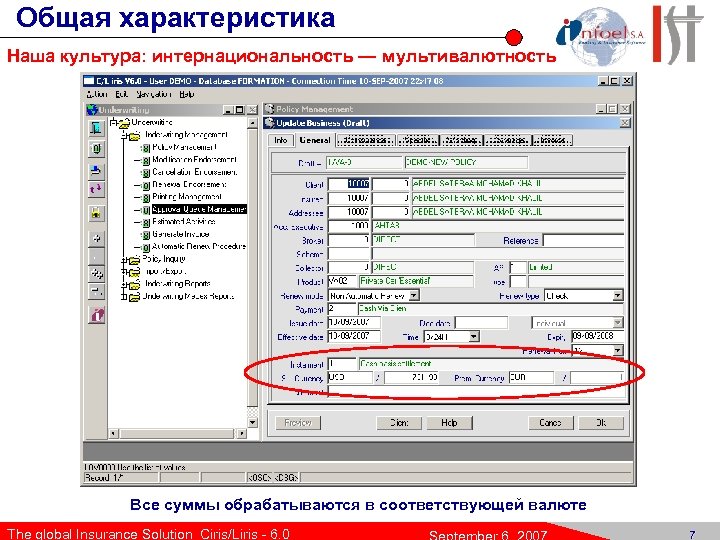
Task: Click the Client button at dialog bottom
Action: [398, 422]
